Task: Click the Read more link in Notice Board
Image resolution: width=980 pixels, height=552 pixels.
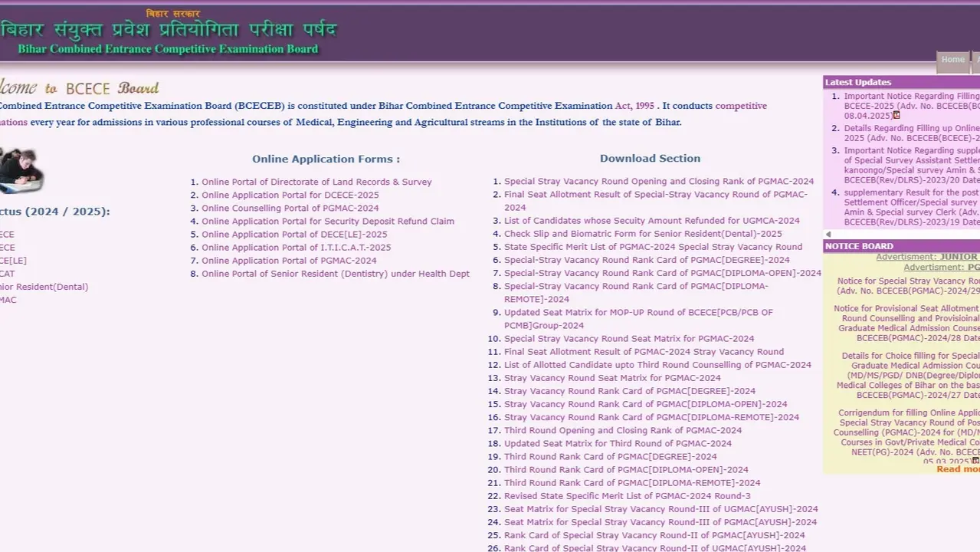Action: pyautogui.click(x=957, y=468)
